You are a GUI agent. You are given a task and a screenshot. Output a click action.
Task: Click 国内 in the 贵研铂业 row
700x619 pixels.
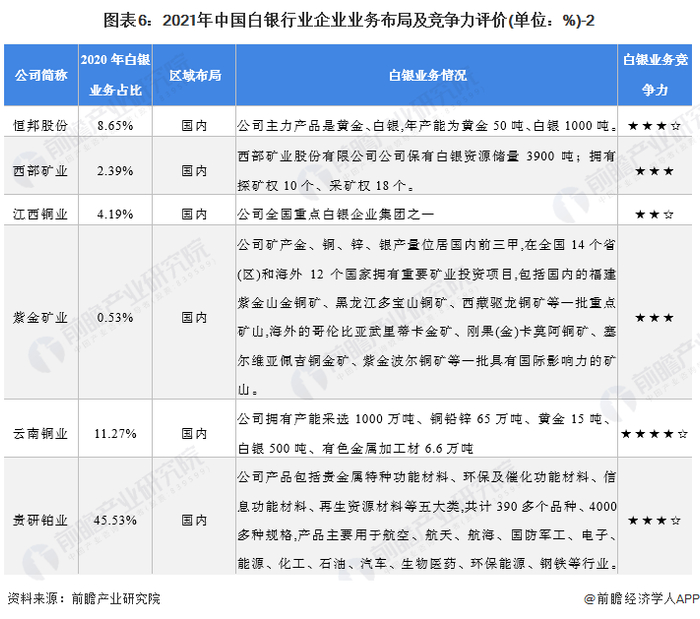[x=194, y=520]
